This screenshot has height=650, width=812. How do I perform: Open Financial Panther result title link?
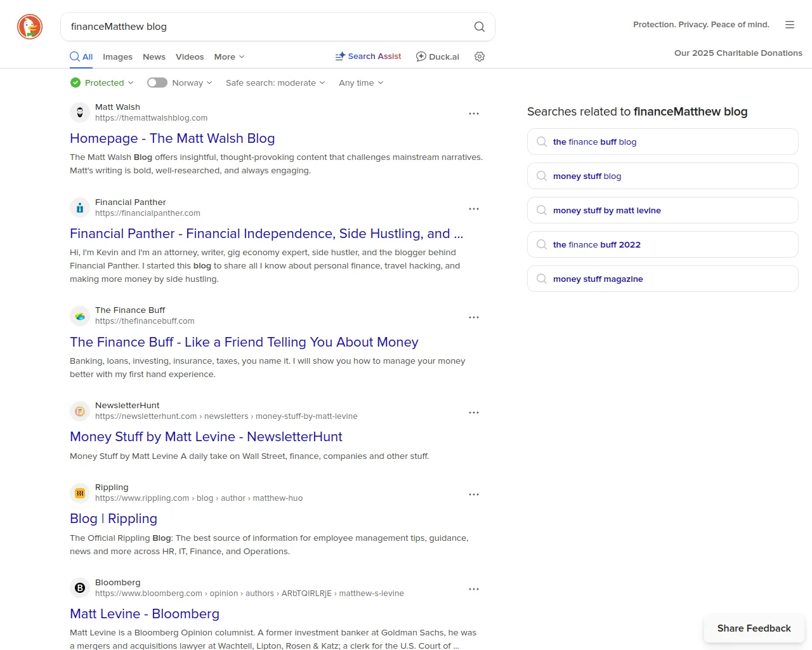coord(266,234)
